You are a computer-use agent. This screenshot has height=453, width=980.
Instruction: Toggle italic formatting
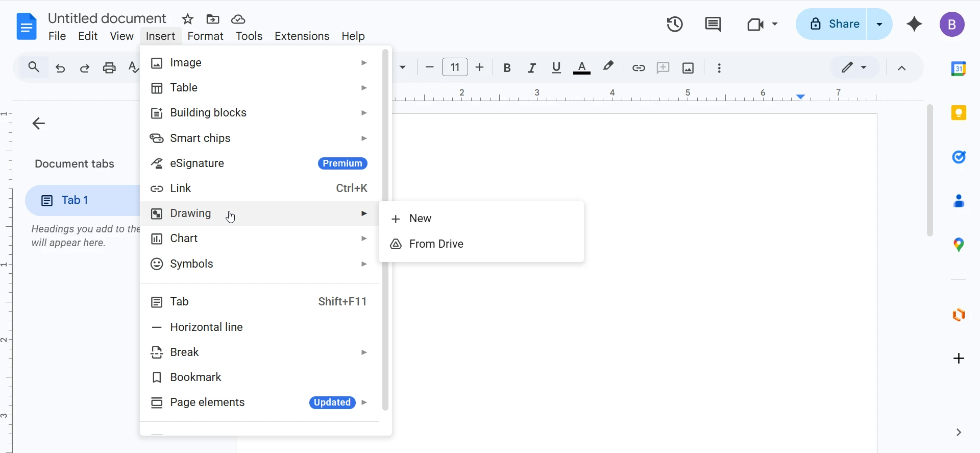(x=532, y=68)
